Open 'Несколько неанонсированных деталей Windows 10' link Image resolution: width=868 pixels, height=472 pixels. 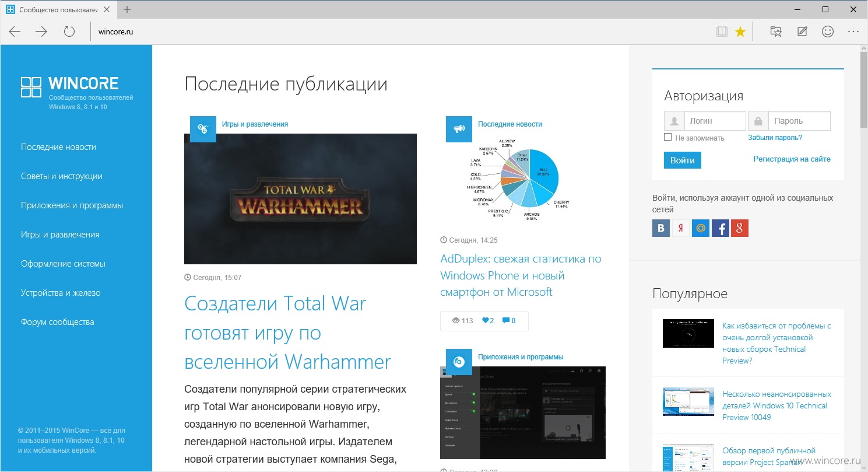pyautogui.click(x=776, y=405)
